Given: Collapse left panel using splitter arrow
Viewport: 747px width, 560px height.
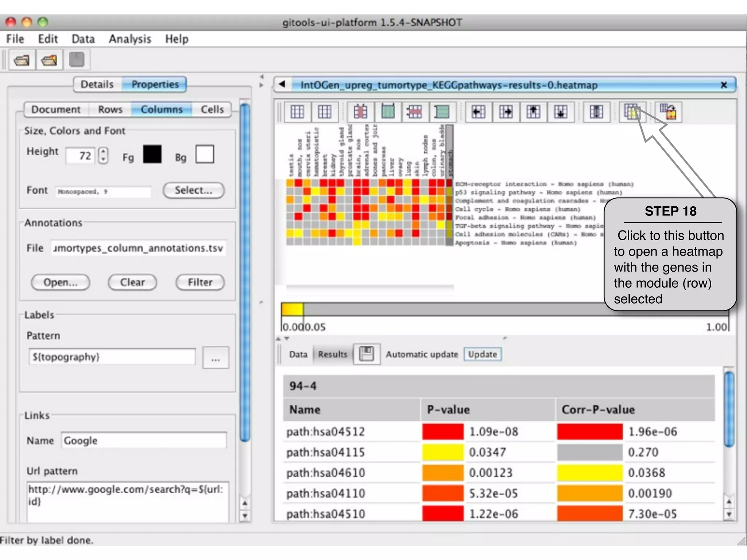Looking at the screenshot, I should tap(262, 77).
